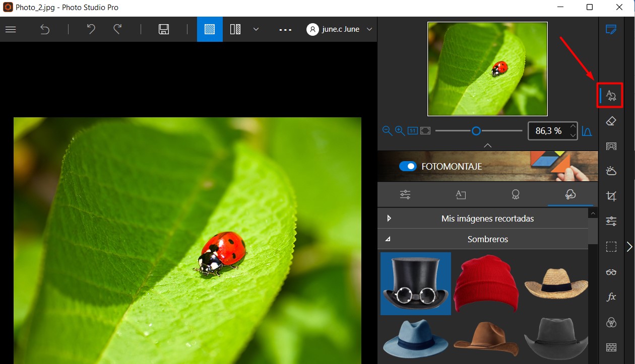The width and height of the screenshot is (635, 364).
Task: Open the glasses portrait tool
Action: click(611, 272)
